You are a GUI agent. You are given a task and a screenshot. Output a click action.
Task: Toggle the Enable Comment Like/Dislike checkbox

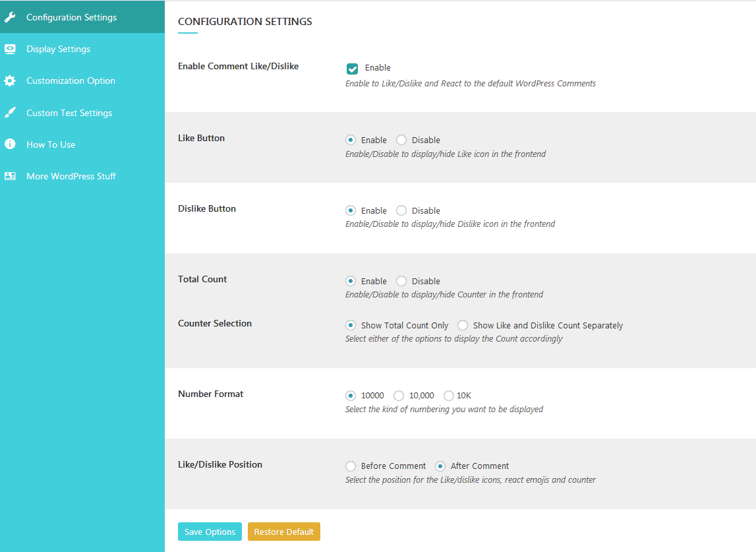click(353, 69)
